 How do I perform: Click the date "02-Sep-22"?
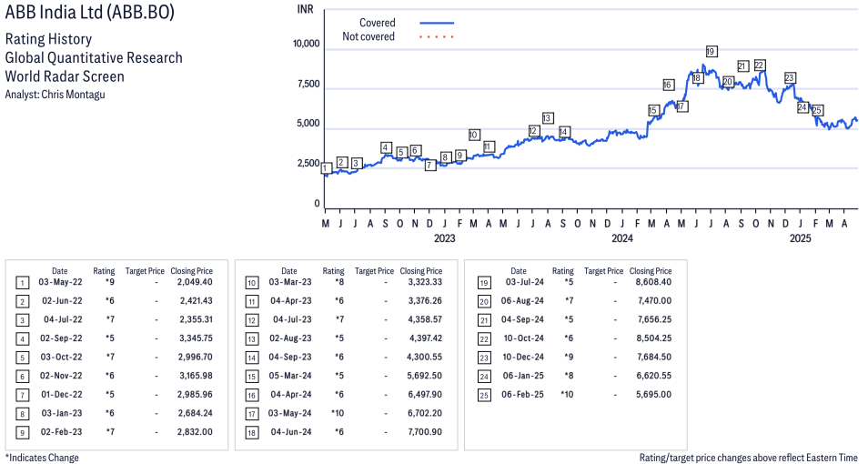(x=61, y=338)
